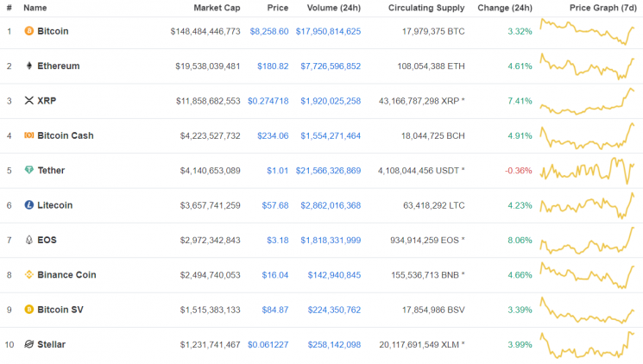Click XRP change value 7.41%
Screen dimensions: 643x364
click(520, 101)
